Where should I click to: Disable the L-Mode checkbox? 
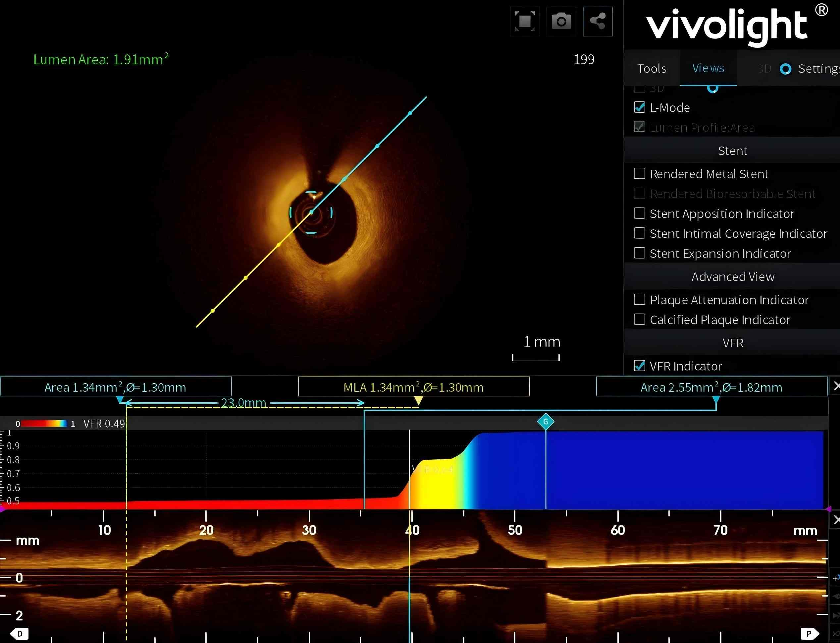point(640,107)
